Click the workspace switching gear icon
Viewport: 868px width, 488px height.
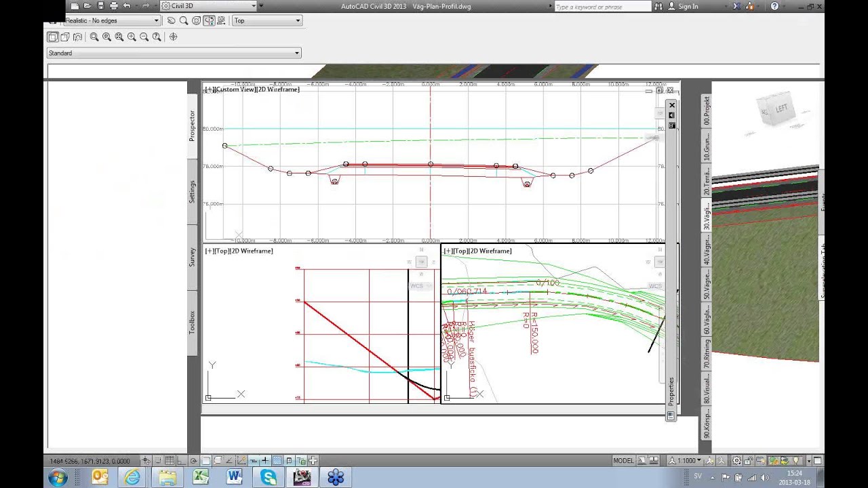pos(737,461)
